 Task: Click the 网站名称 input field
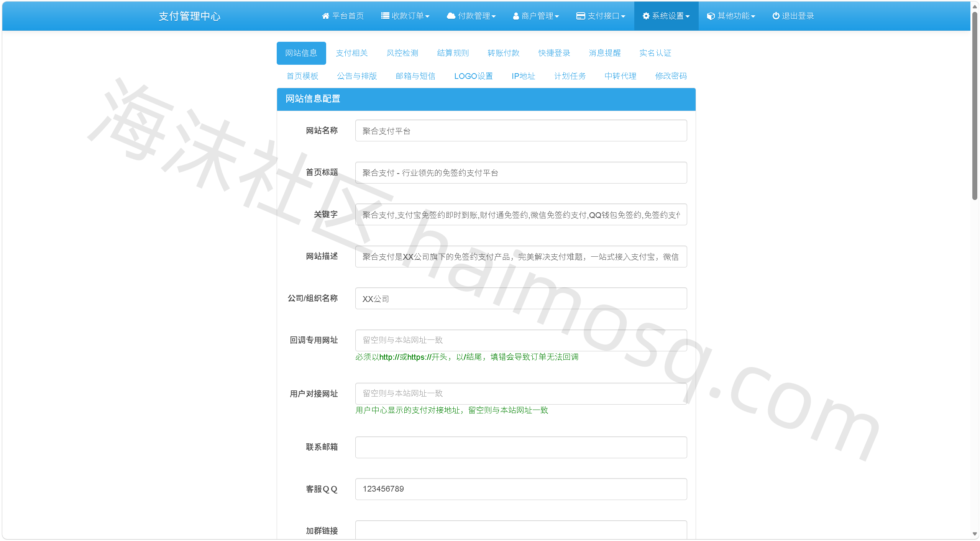click(x=521, y=131)
